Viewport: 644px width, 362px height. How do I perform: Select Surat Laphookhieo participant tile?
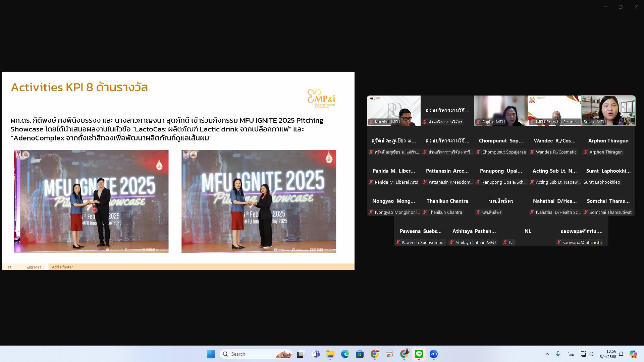[608, 171]
